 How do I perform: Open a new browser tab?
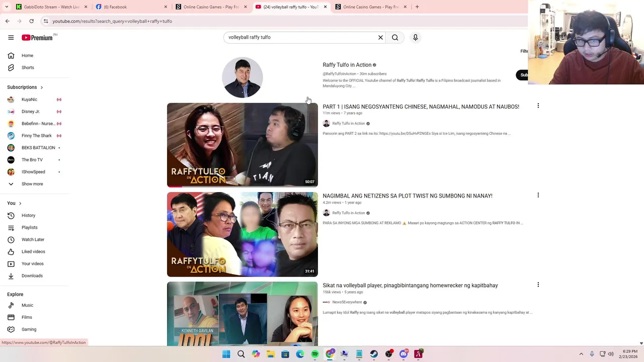click(x=417, y=7)
